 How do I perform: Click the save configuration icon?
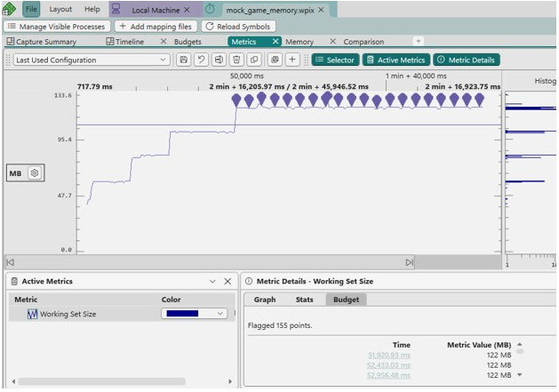point(184,60)
